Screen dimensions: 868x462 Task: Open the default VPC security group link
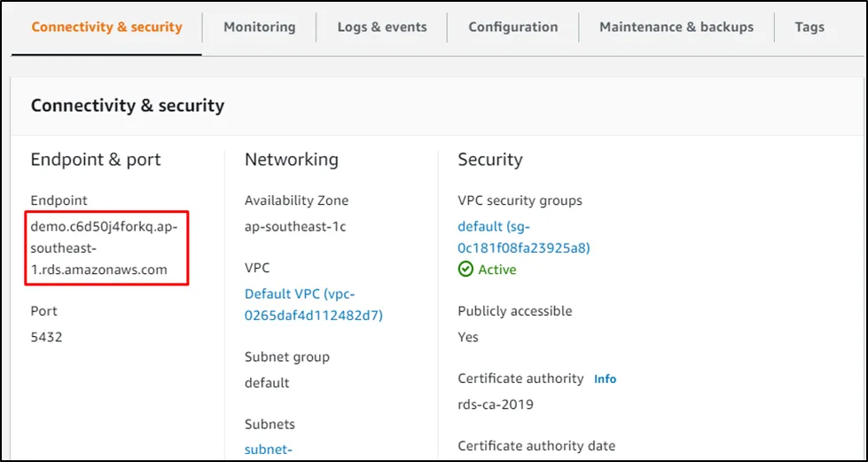coord(523,237)
